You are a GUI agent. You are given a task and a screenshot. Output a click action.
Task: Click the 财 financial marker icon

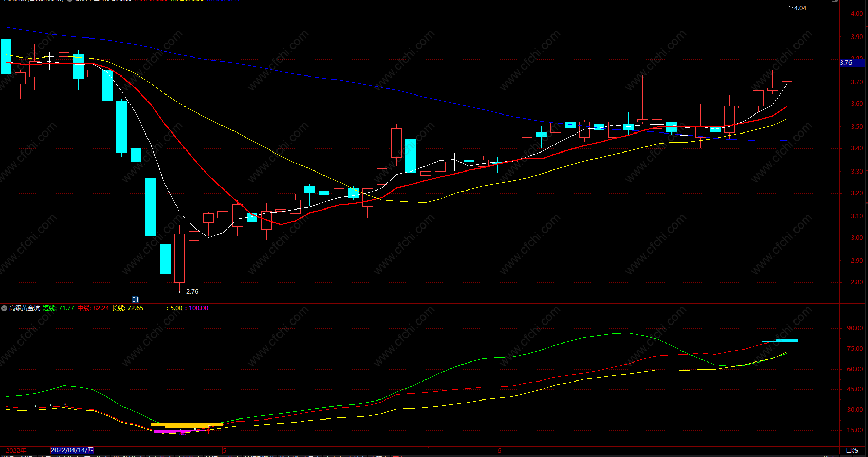tap(136, 300)
